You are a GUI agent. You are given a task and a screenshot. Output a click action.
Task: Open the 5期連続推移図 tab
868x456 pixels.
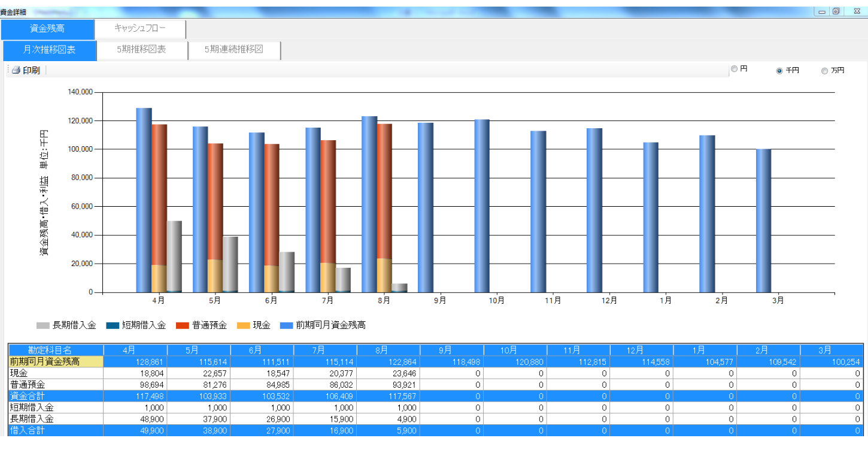click(234, 50)
